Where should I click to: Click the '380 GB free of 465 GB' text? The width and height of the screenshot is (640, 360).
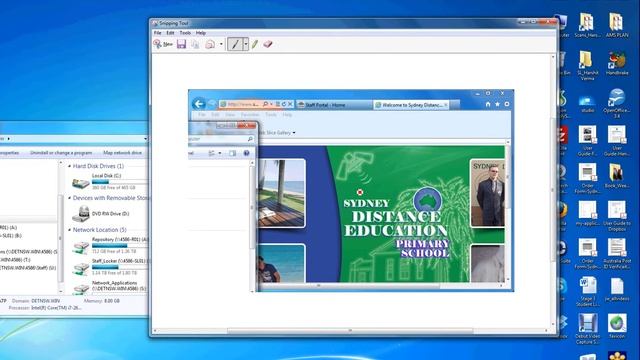pyautogui.click(x=113, y=187)
